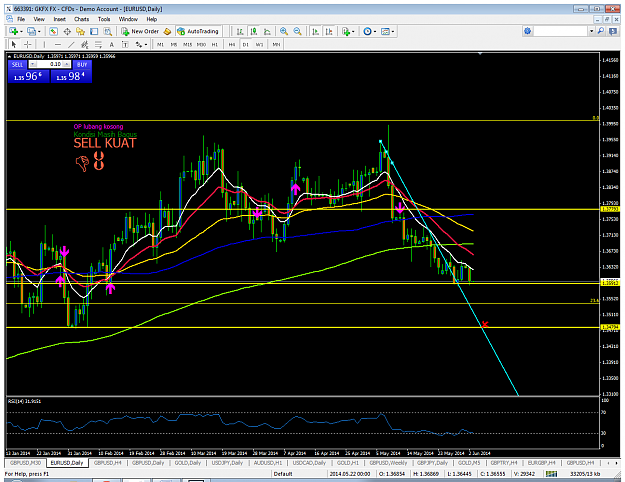Open the Charts menu

tap(81, 19)
